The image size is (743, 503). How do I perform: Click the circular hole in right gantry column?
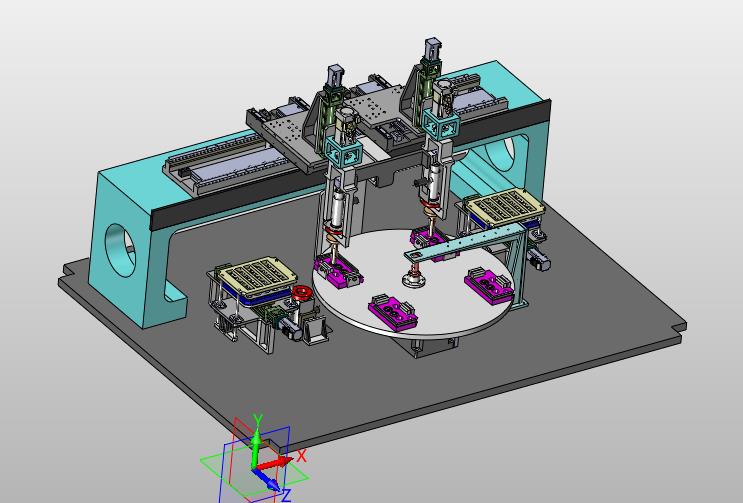tap(501, 153)
